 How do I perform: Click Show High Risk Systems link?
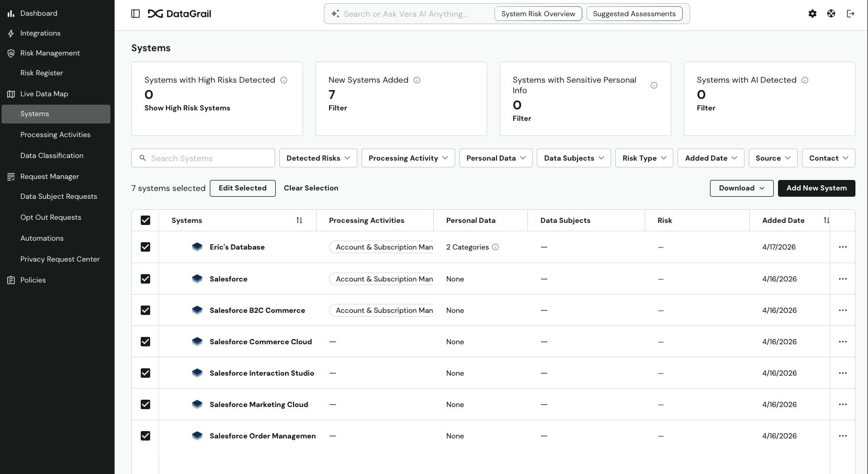click(187, 108)
